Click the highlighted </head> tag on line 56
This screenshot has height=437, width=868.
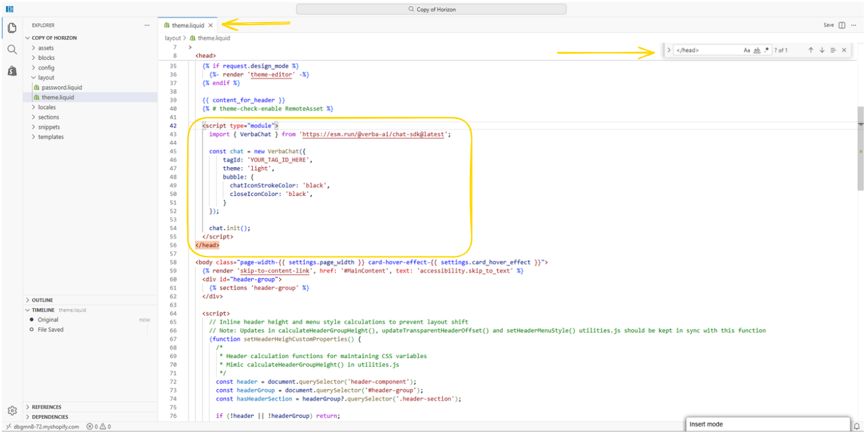pyautogui.click(x=207, y=245)
